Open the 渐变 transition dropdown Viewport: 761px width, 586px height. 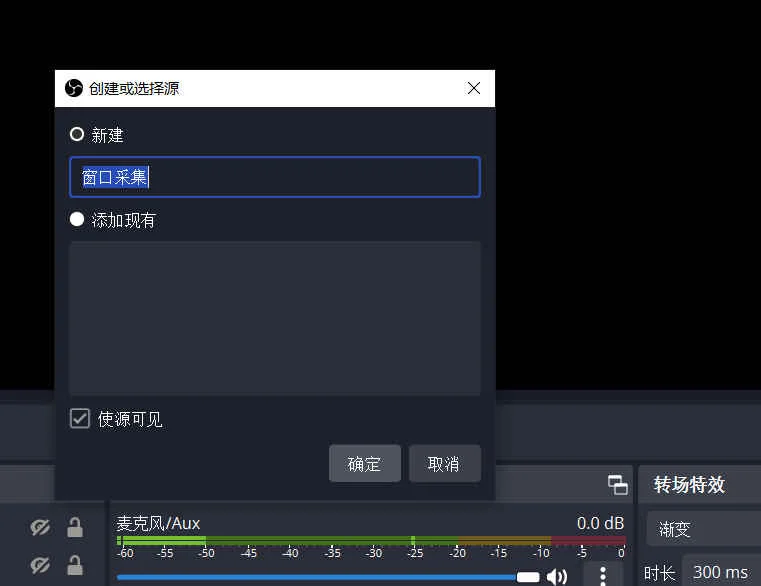tap(704, 529)
